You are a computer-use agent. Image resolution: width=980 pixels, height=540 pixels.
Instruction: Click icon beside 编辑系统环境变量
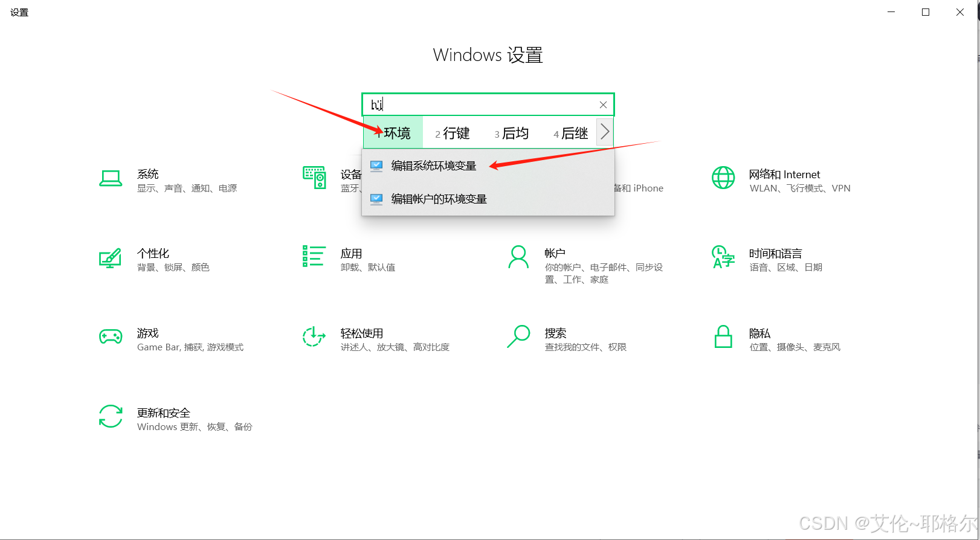tap(376, 166)
